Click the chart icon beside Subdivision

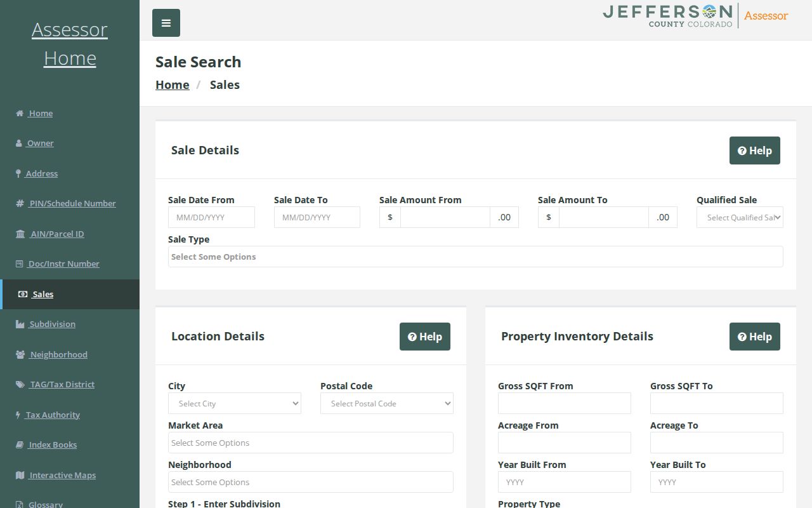(x=20, y=324)
